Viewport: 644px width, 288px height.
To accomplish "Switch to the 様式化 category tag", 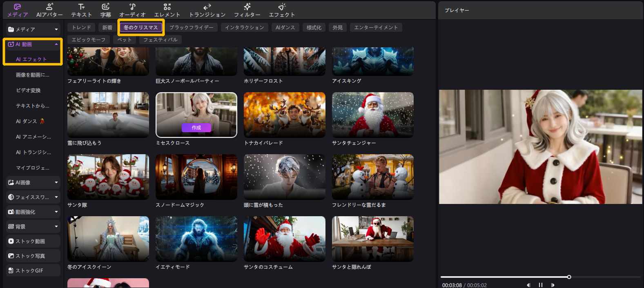I will click(x=314, y=27).
